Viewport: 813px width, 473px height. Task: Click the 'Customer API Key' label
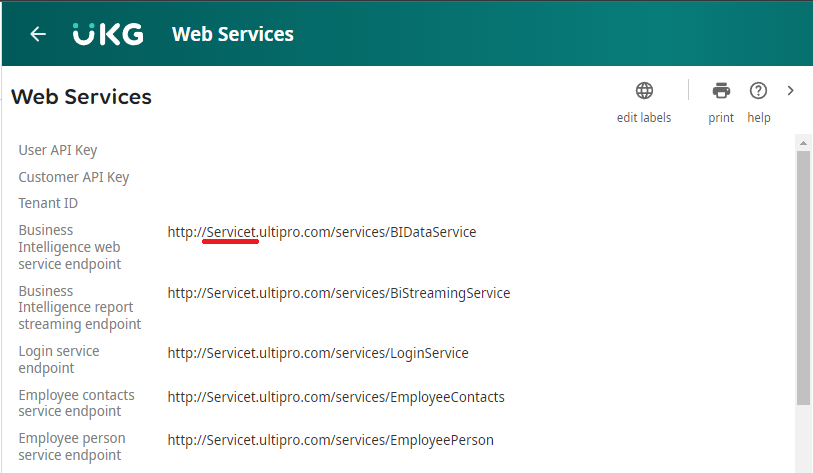[74, 177]
